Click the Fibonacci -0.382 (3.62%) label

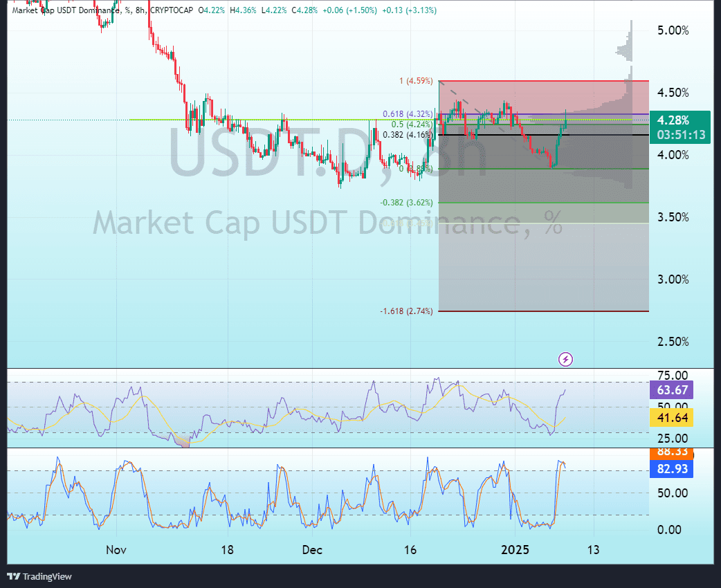(x=406, y=203)
